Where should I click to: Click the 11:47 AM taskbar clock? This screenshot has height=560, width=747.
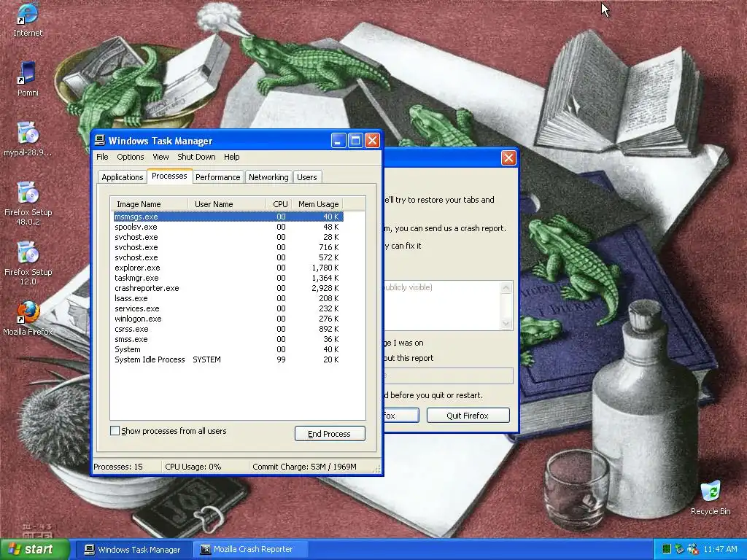pyautogui.click(x=720, y=550)
